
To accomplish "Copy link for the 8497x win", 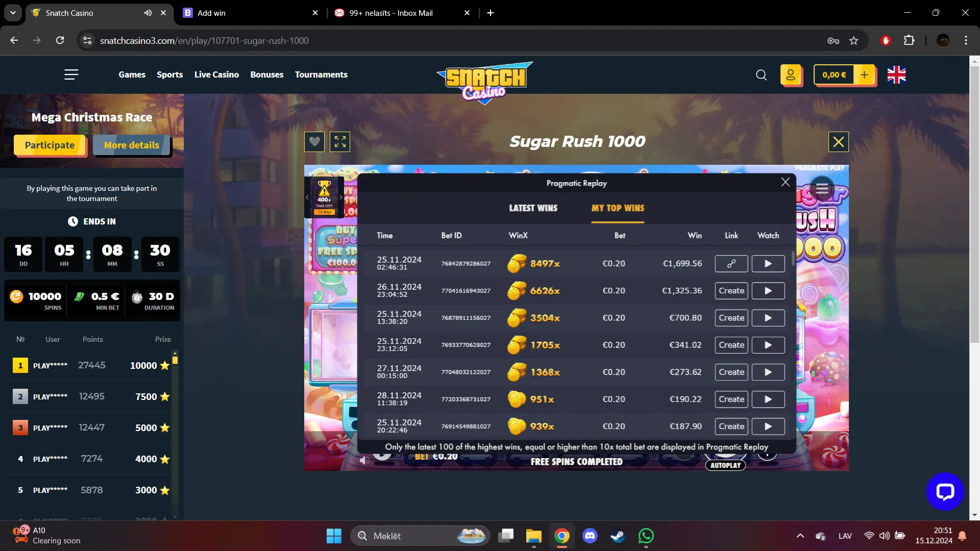I will point(731,264).
